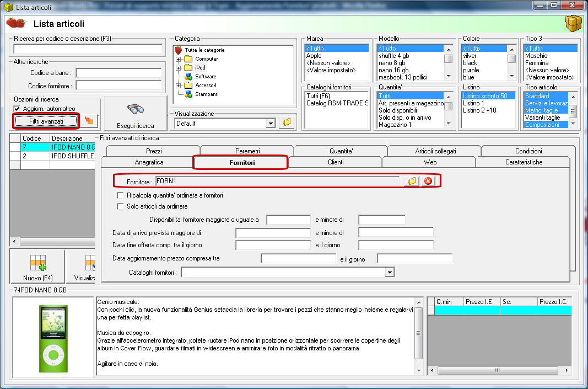Viewport: 588px width, 389px height.
Task: Click the Quantita' list down scroll arrow
Action: click(449, 124)
